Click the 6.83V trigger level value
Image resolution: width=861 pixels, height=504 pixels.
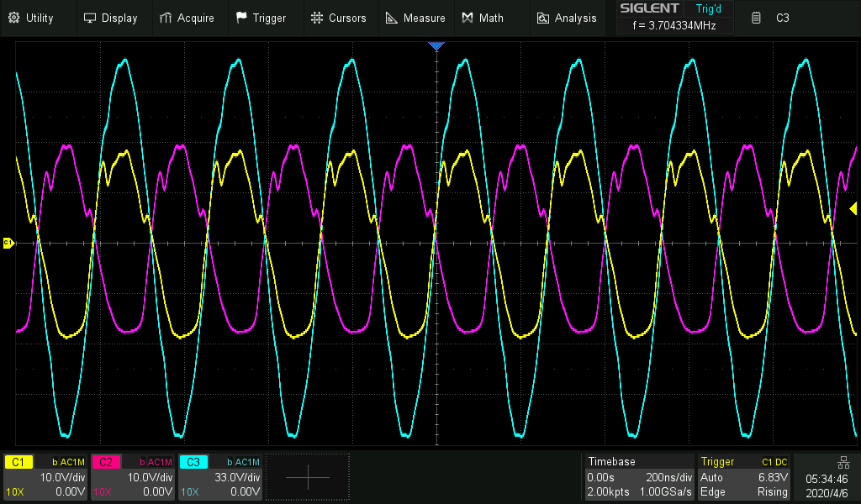(774, 477)
